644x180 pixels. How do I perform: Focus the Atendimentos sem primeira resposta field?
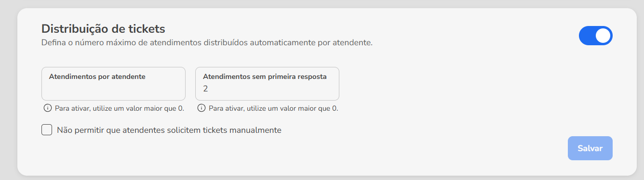267,84
